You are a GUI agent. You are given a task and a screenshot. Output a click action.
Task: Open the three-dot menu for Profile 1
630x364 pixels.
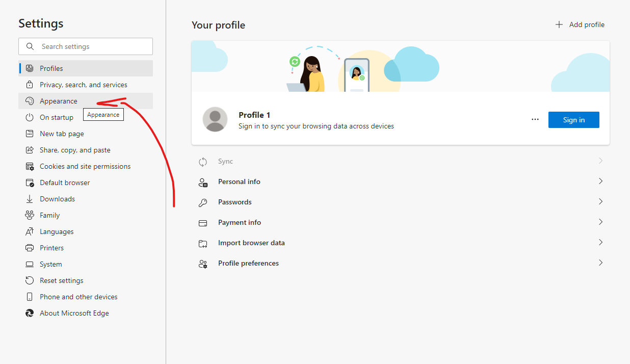pos(535,120)
